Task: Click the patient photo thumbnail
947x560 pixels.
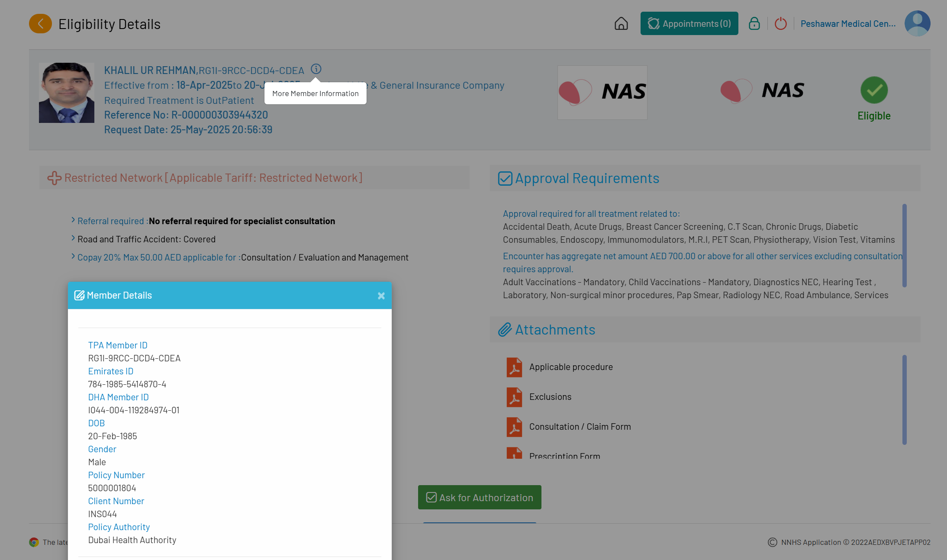Action: (66, 93)
